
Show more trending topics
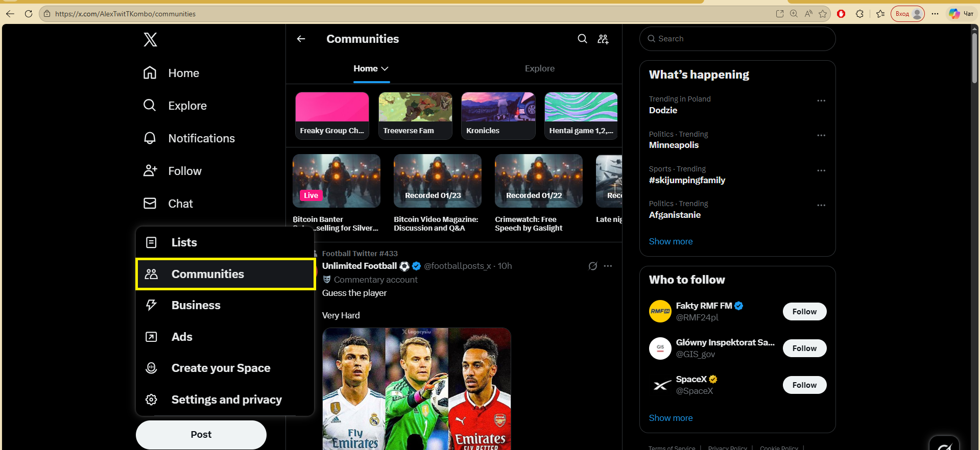[x=671, y=241]
